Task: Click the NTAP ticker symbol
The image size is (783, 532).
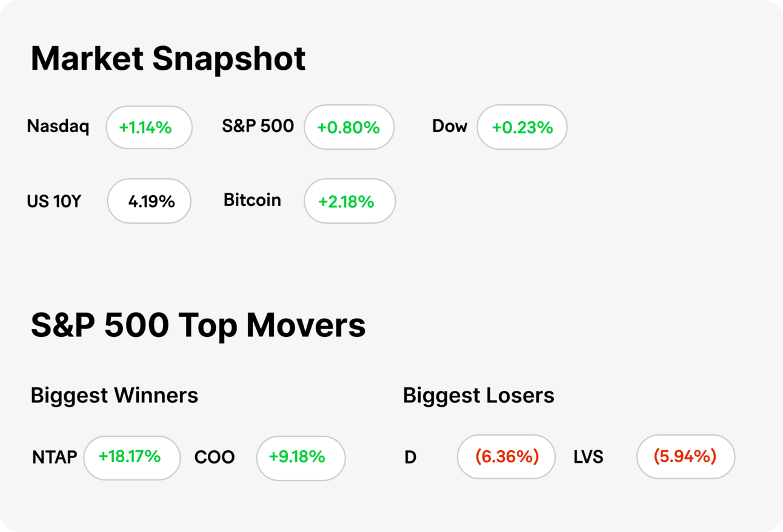Action: (x=55, y=457)
